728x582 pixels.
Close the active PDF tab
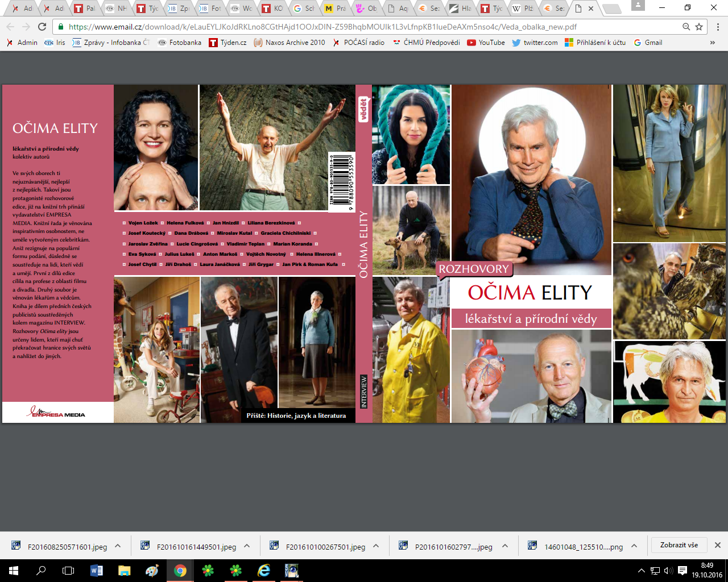(x=591, y=9)
